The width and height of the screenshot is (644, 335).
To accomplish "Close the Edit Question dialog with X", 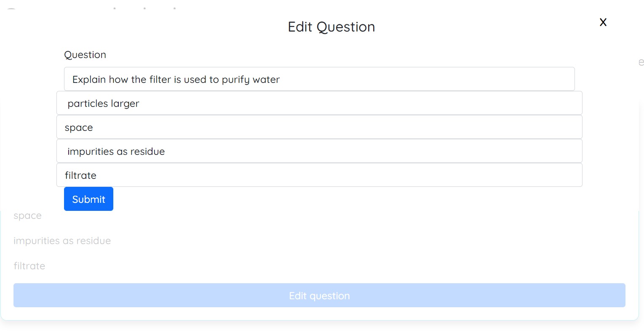I will (603, 22).
